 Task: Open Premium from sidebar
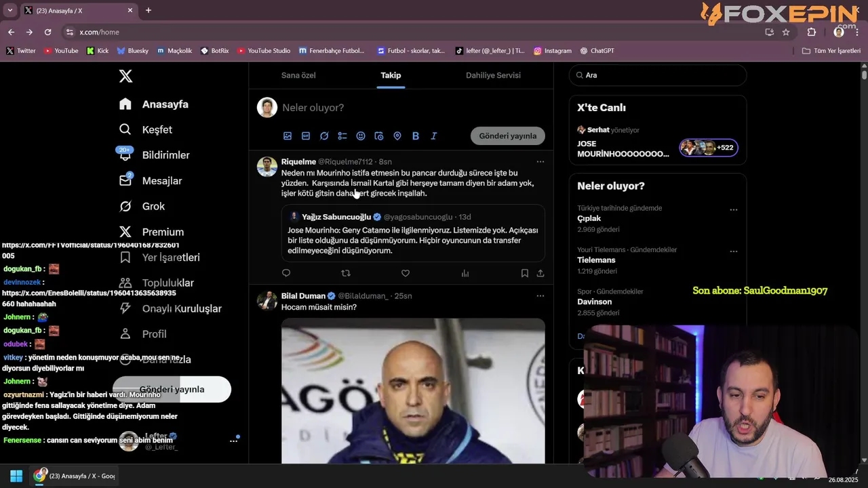151,232
